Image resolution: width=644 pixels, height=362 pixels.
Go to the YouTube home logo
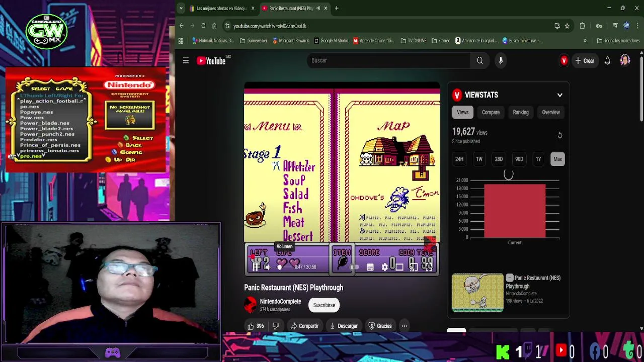211,61
